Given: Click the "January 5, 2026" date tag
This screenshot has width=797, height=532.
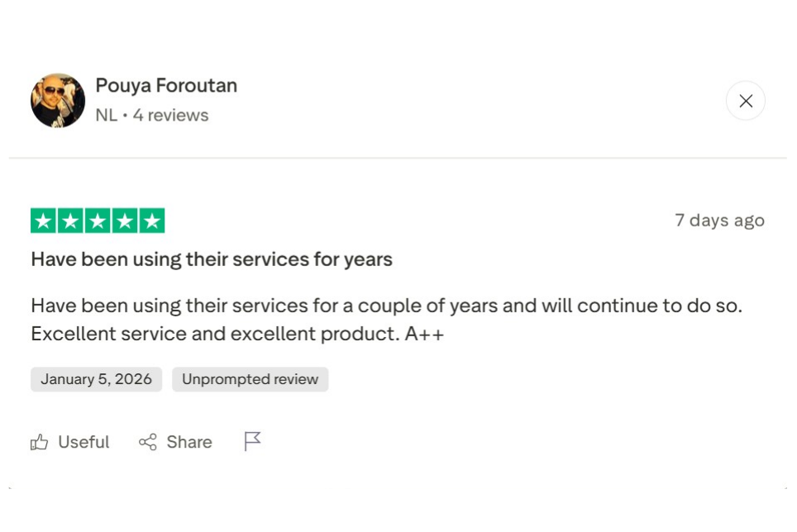Looking at the screenshot, I should pos(96,379).
